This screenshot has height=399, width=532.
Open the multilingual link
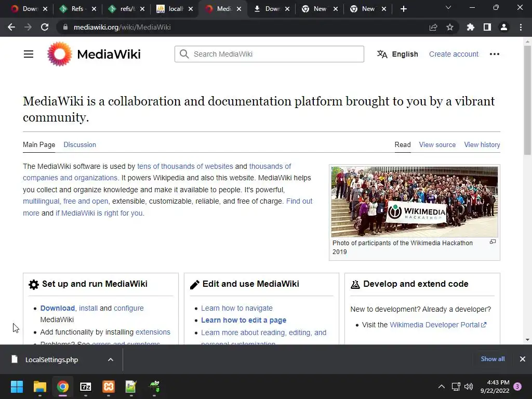[41, 201]
